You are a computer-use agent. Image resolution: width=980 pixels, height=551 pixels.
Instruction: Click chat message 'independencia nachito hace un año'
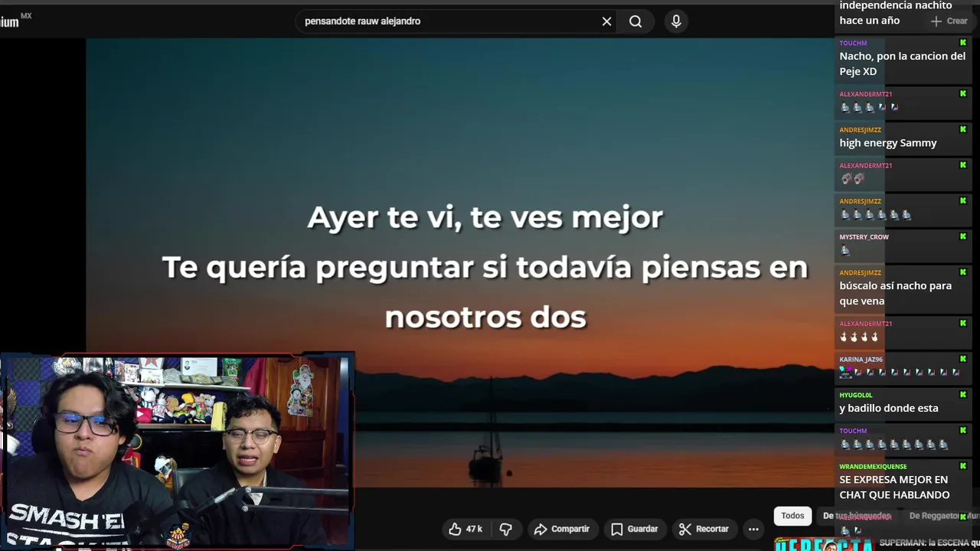895,13
